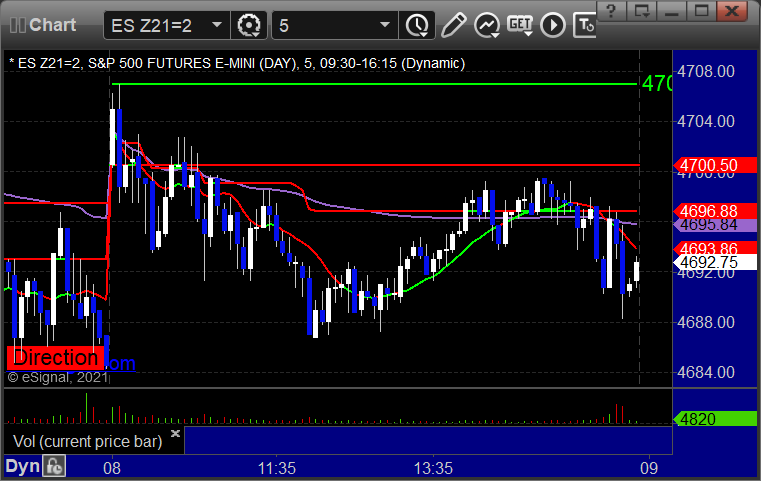Click the text tool 'T' icon
Screen dimensions: 761x481
tap(585, 25)
